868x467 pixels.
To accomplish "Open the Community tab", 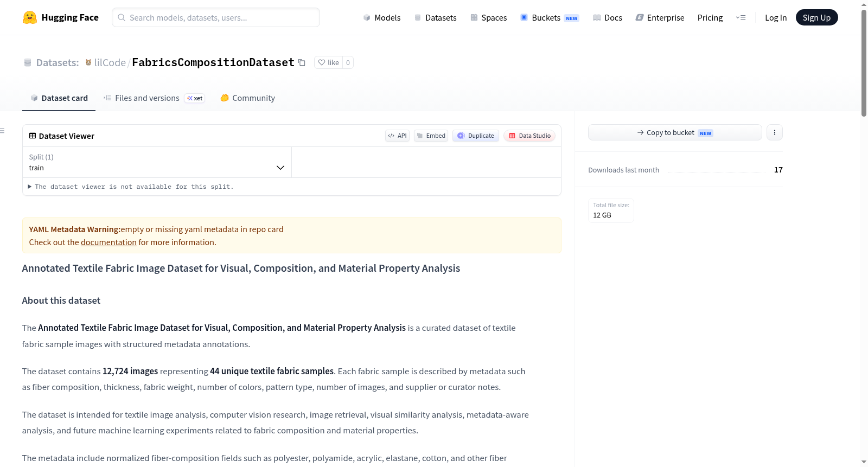I will (x=247, y=98).
